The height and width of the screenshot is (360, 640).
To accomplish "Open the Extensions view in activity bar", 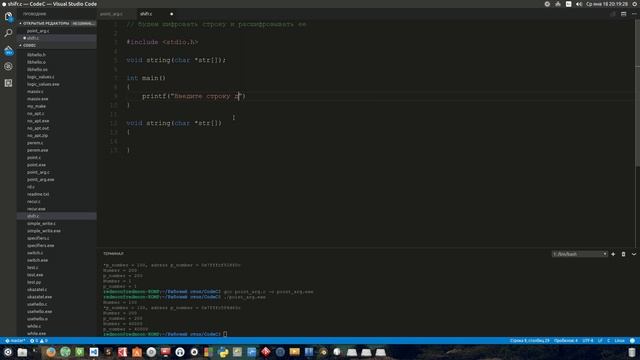I will 8,83.
